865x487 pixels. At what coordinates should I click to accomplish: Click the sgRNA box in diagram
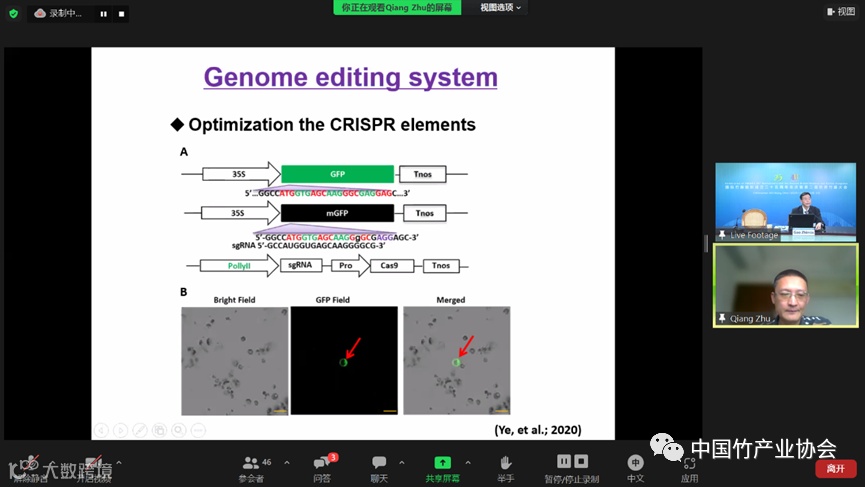click(x=300, y=265)
